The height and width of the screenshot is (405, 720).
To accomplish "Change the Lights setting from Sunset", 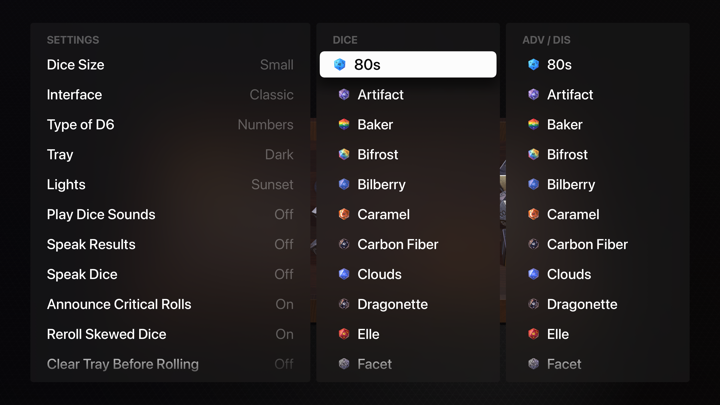I will pyautogui.click(x=170, y=185).
